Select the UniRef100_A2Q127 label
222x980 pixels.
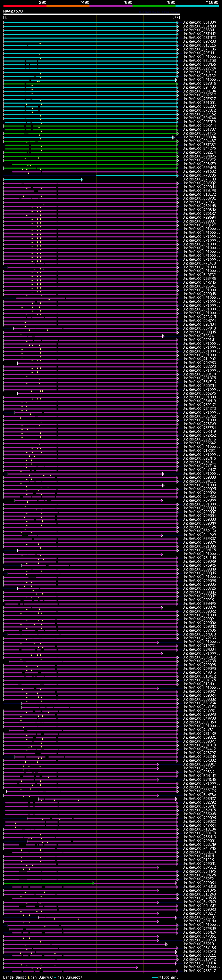(x=199, y=225)
